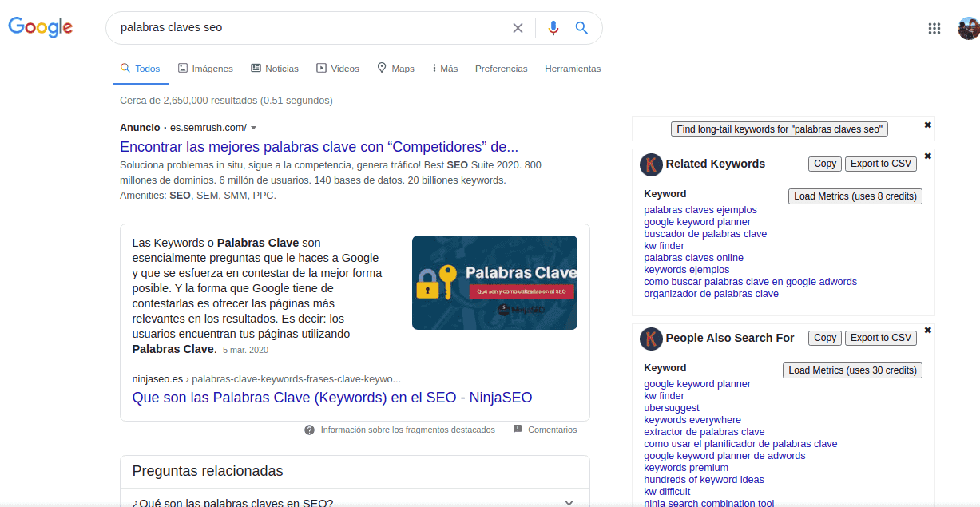Click Keywords Everywhere logo in People Also Search For

651,339
